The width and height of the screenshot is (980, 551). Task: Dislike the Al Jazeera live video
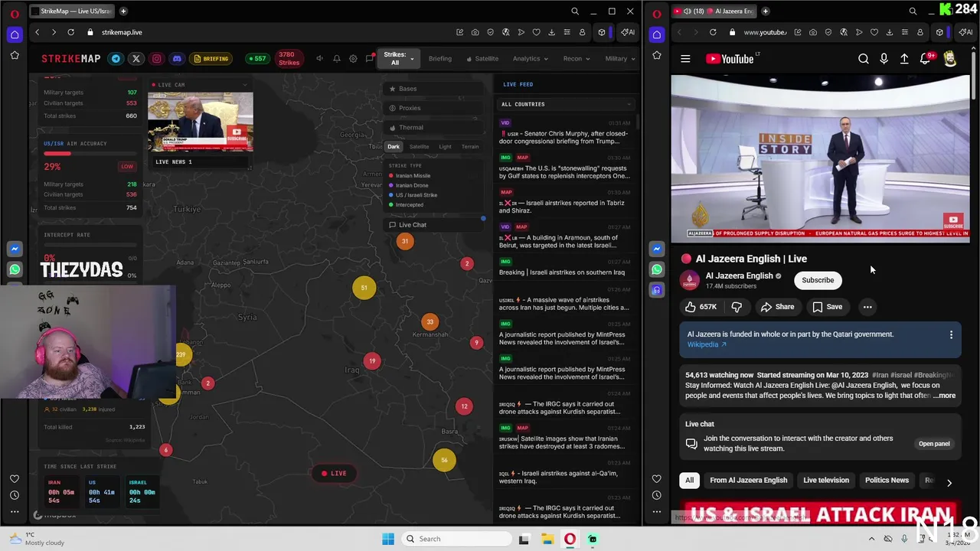737,307
